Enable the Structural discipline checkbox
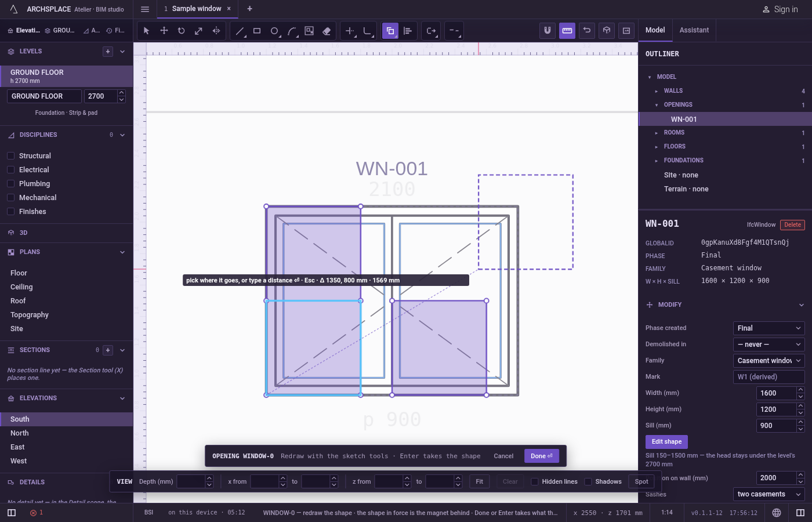The image size is (812, 522). tap(10, 155)
